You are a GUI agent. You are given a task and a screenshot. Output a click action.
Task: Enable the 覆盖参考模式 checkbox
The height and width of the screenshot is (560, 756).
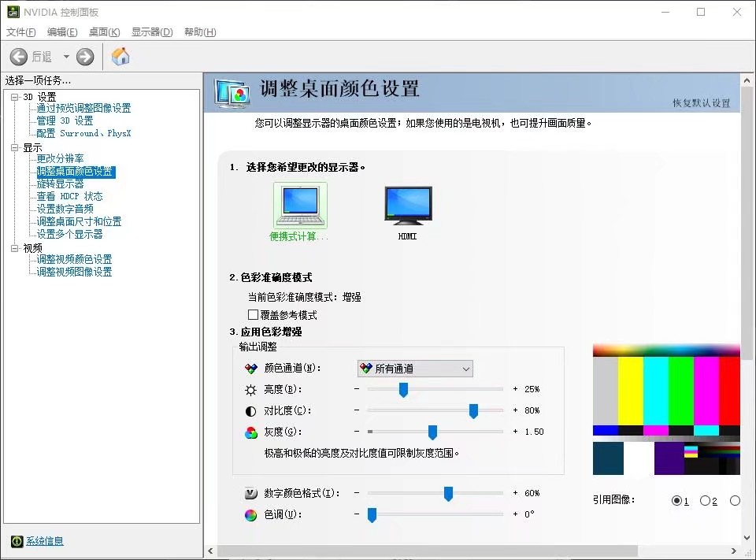253,314
